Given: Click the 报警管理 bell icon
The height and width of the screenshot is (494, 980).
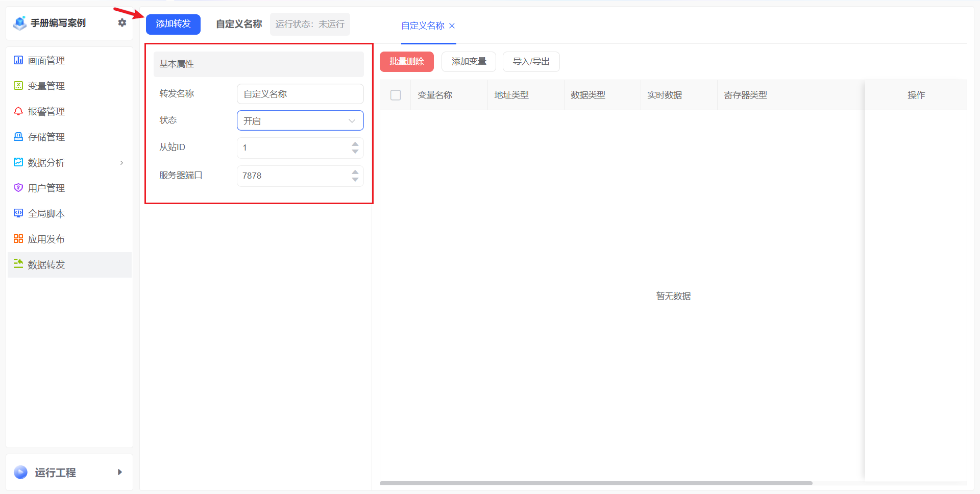Looking at the screenshot, I should pyautogui.click(x=18, y=111).
